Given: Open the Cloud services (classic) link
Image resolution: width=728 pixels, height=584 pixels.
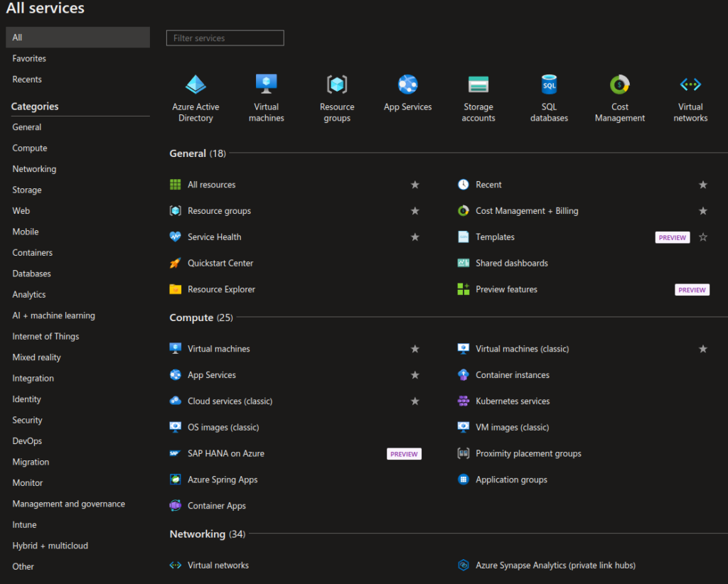Looking at the screenshot, I should (230, 401).
